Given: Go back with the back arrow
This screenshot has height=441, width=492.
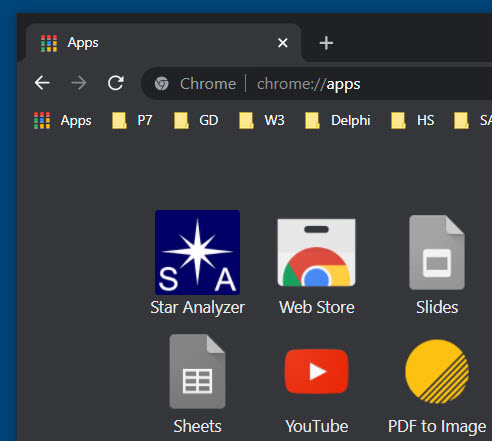Looking at the screenshot, I should click(x=42, y=83).
